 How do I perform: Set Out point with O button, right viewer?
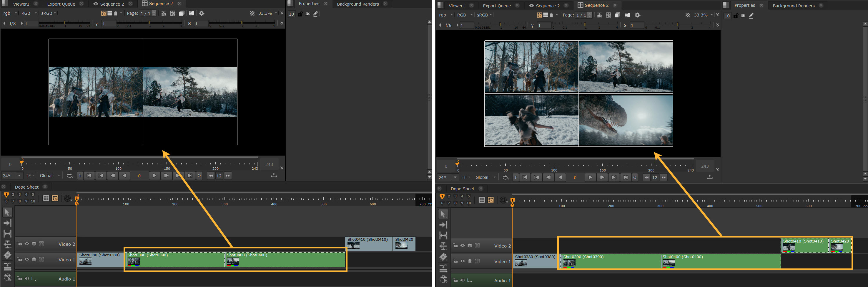635,177
